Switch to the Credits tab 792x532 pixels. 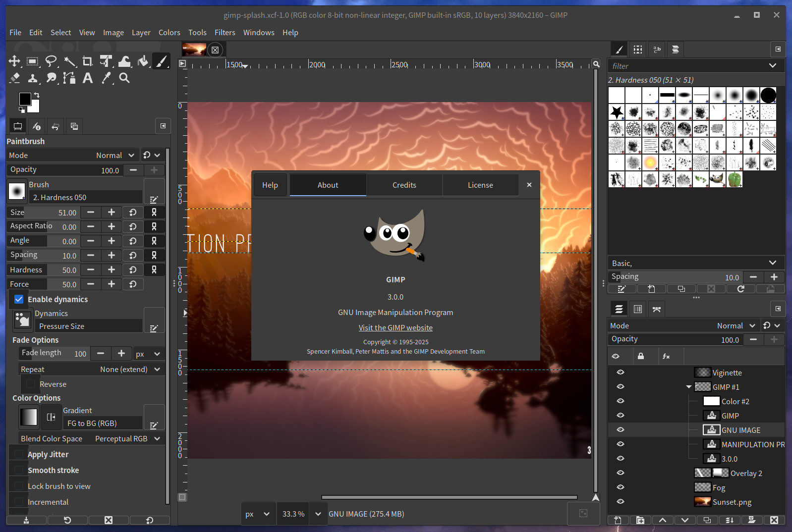(x=404, y=185)
